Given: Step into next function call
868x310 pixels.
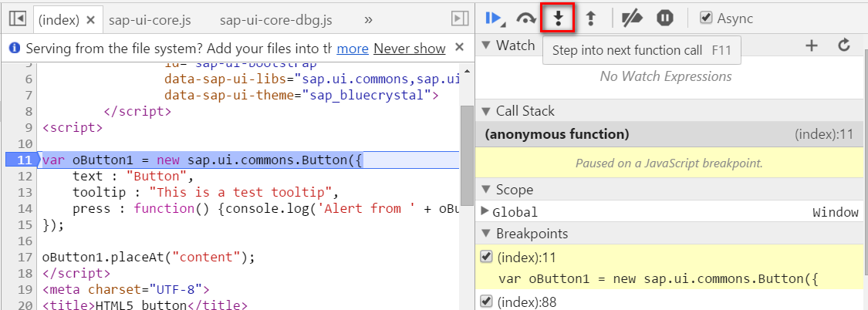Looking at the screenshot, I should click(x=559, y=19).
